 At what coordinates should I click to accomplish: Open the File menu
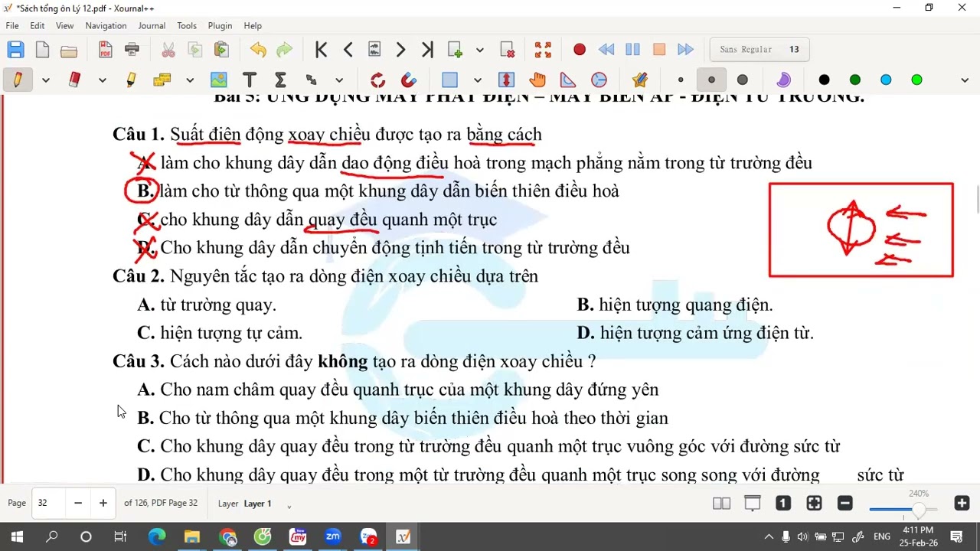click(x=12, y=25)
